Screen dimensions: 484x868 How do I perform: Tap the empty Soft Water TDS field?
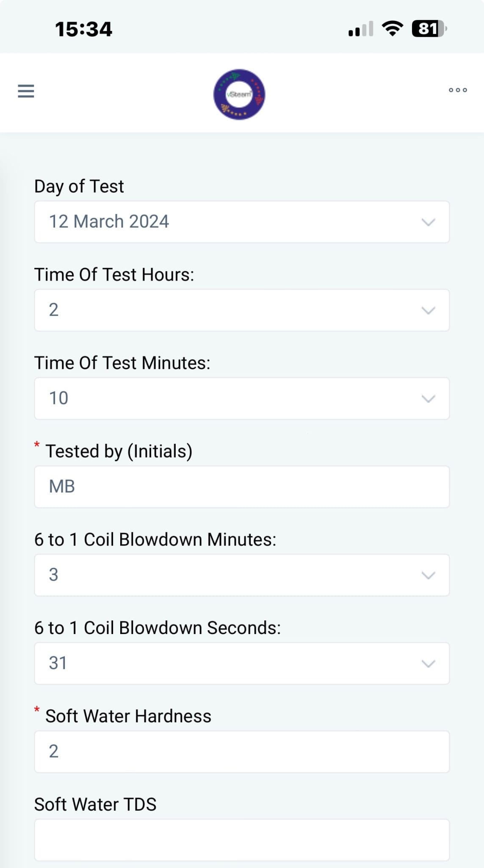click(x=241, y=840)
